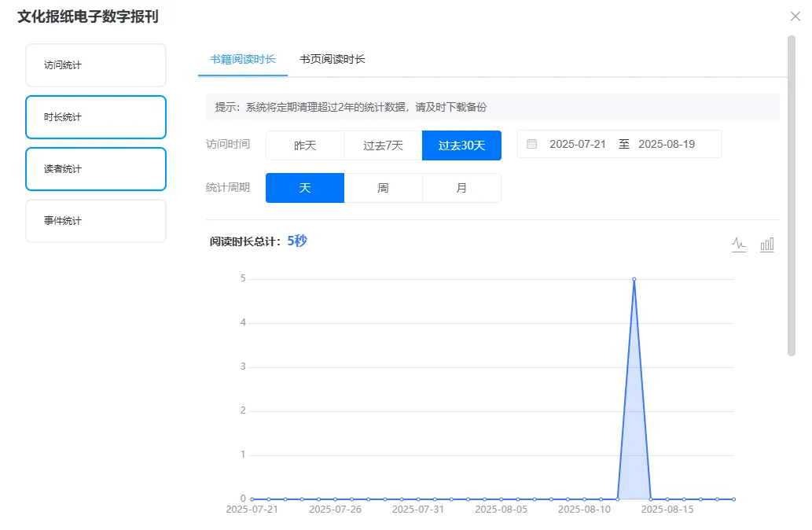Click the chart peak data point at 5
The image size is (812, 530).
(634, 279)
